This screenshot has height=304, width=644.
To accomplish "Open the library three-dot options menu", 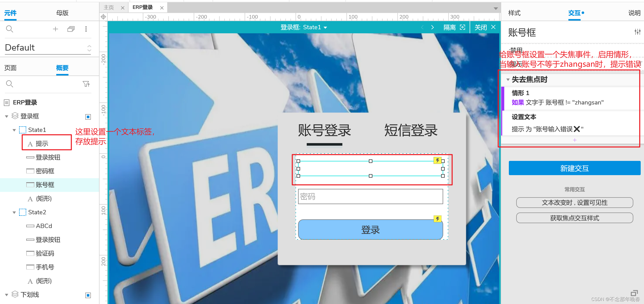I will [x=86, y=29].
